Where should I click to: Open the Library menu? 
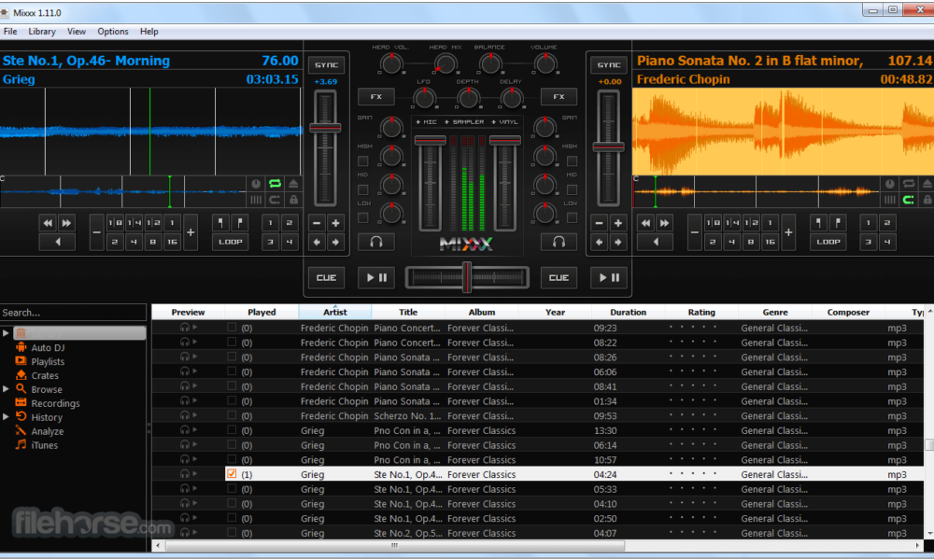point(42,32)
